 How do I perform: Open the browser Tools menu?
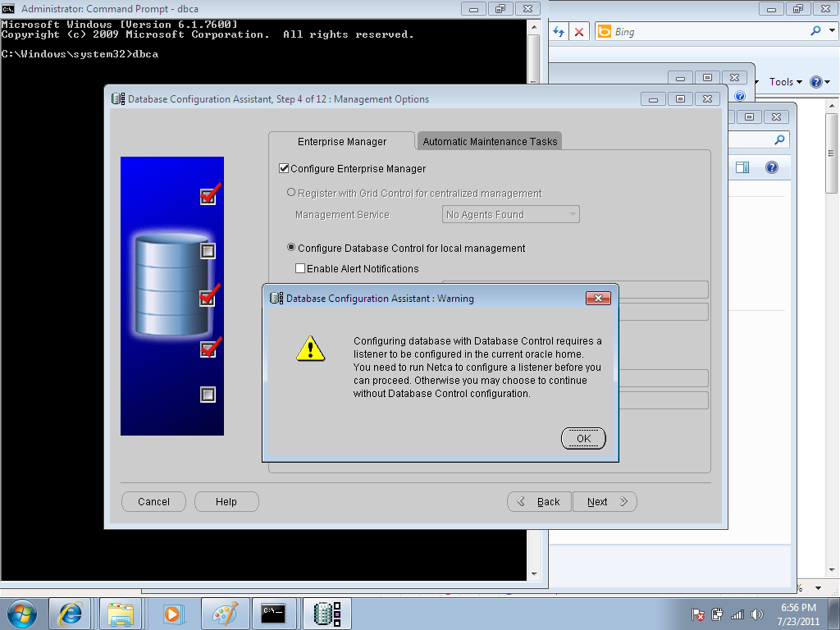pyautogui.click(x=786, y=82)
